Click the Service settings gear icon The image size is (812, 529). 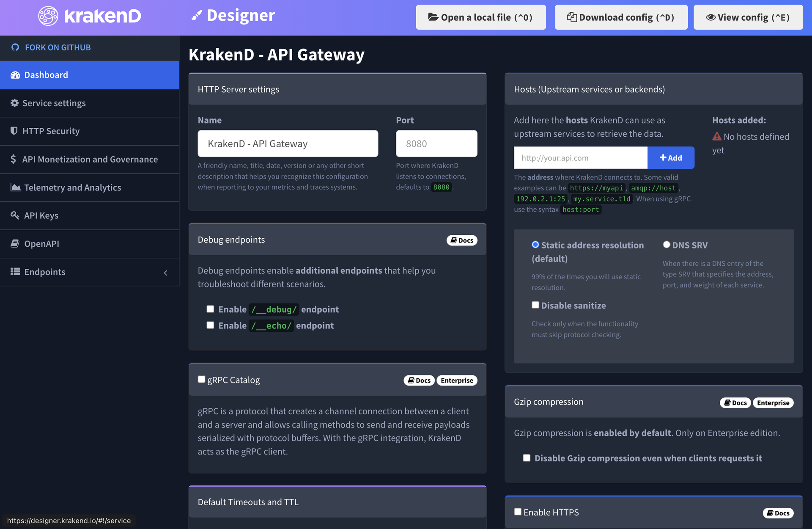(x=15, y=103)
